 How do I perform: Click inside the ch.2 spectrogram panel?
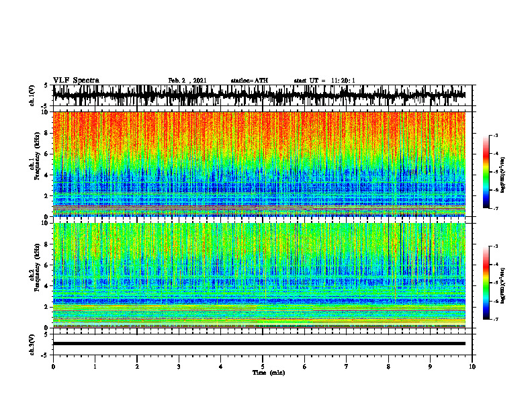coord(259,275)
